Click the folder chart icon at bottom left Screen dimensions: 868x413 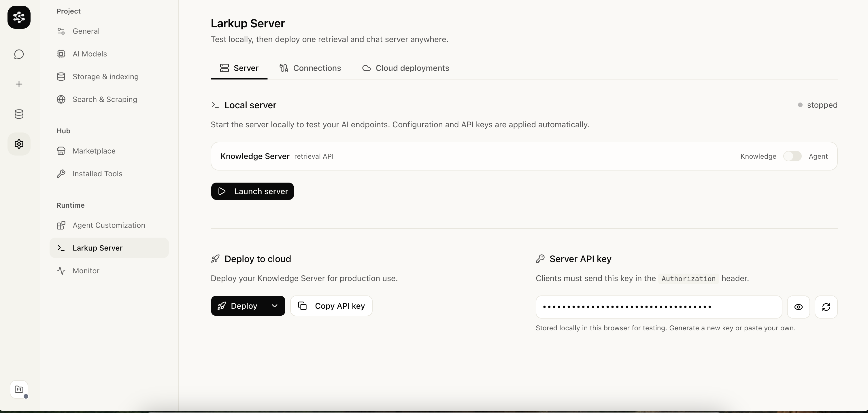[x=19, y=389]
